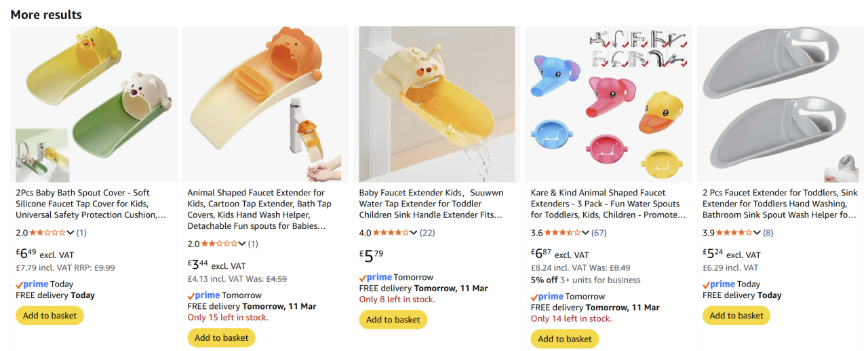Open the Suuwwn Baby Faucet Extender image

pyautogui.click(x=437, y=105)
